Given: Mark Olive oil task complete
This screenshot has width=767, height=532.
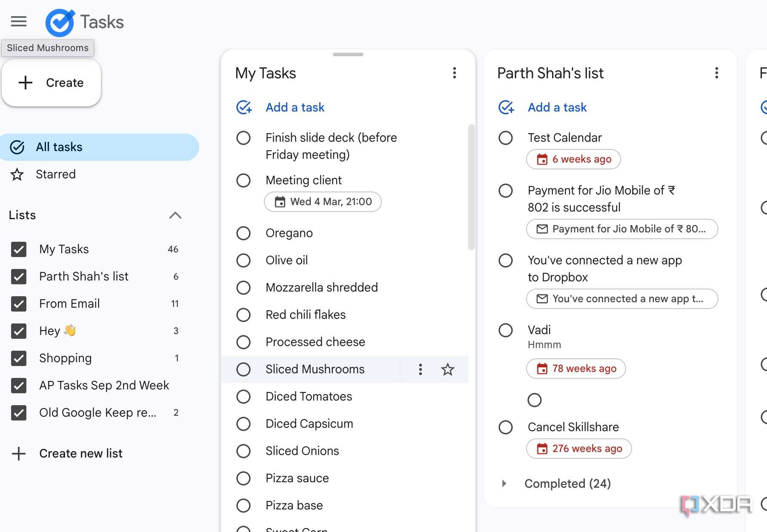Looking at the screenshot, I should pyautogui.click(x=243, y=260).
